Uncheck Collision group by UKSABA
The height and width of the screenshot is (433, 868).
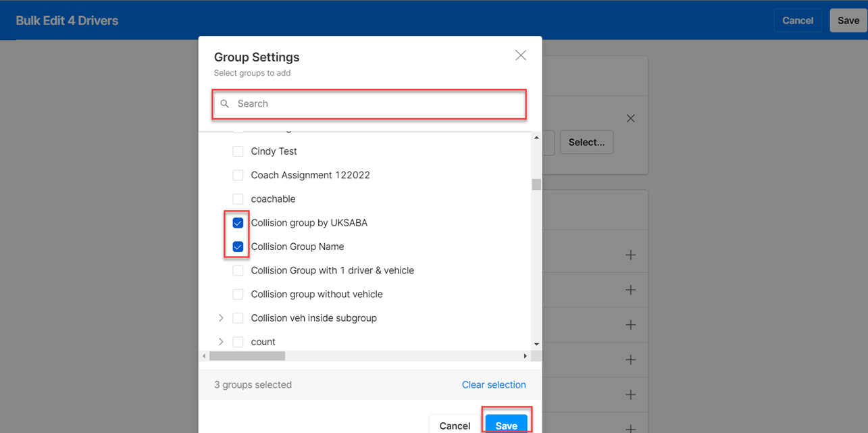click(x=238, y=223)
